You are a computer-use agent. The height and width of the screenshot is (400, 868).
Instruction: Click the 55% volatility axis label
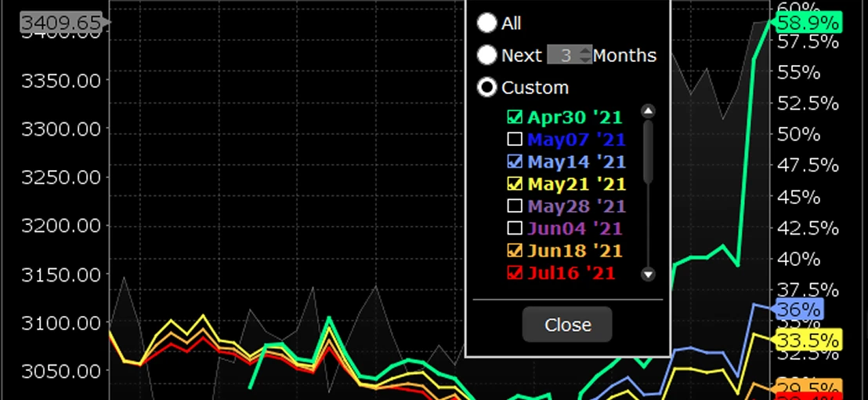(x=799, y=72)
